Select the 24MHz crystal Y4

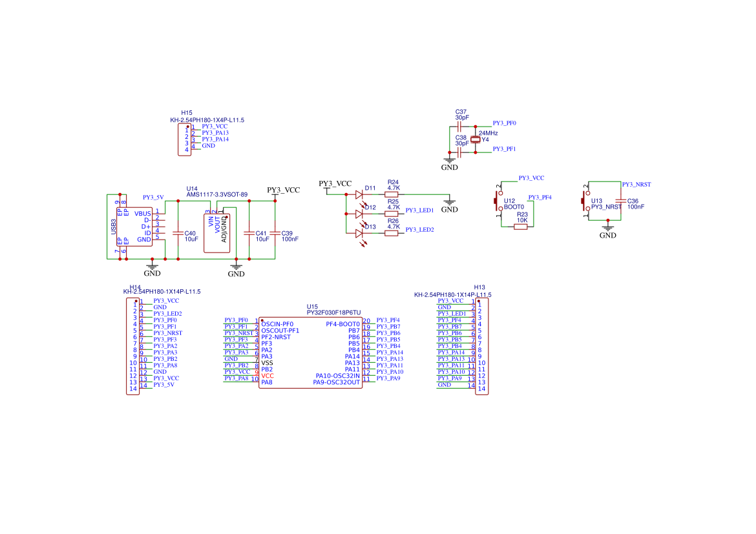point(476,139)
